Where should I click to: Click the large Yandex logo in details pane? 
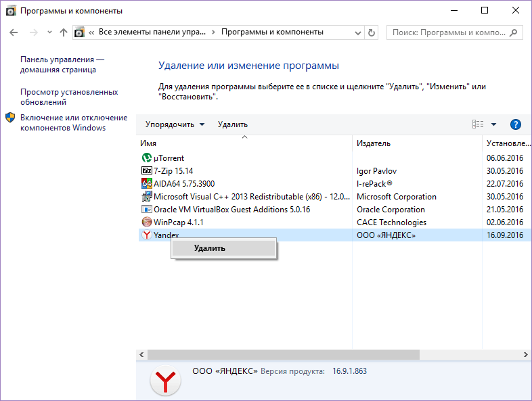(165, 380)
